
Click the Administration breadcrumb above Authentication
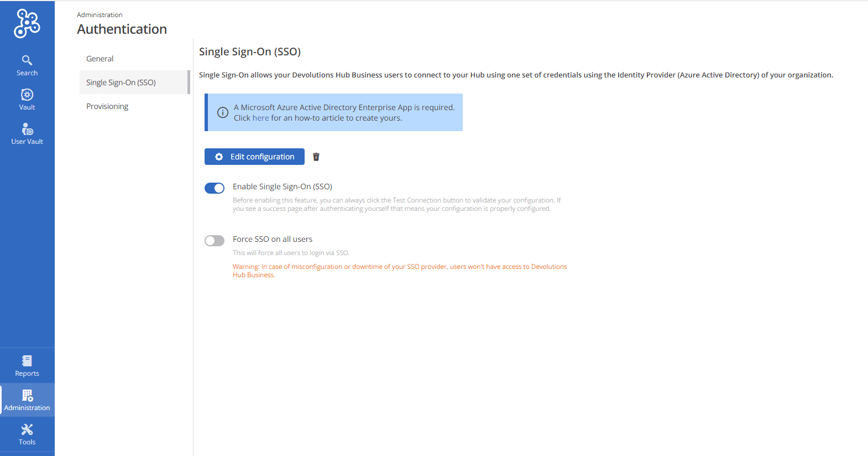[100, 15]
